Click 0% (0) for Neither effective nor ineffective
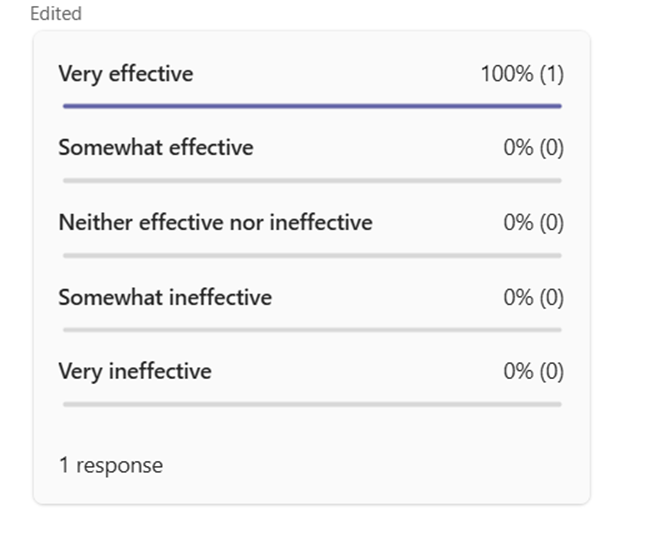 pyautogui.click(x=534, y=223)
